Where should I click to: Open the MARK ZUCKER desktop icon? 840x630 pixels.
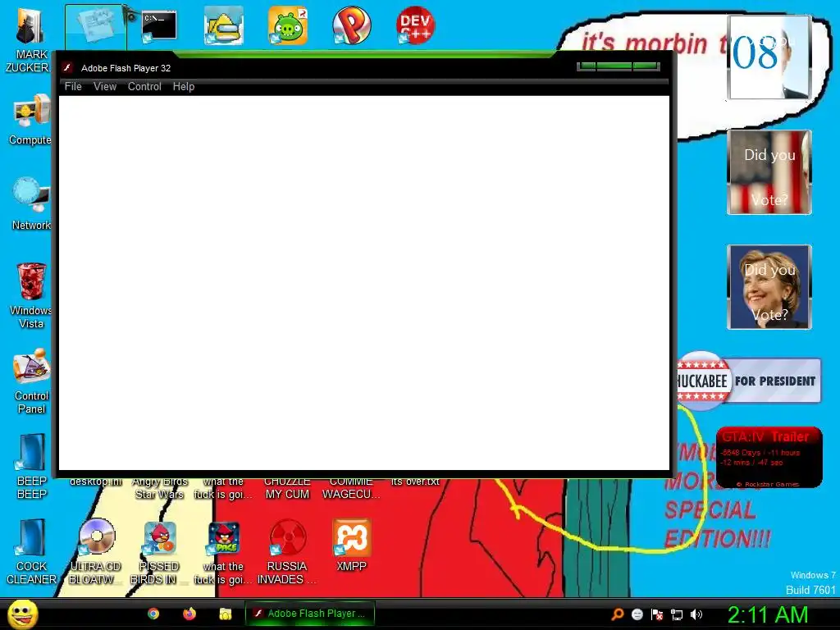coord(30,40)
